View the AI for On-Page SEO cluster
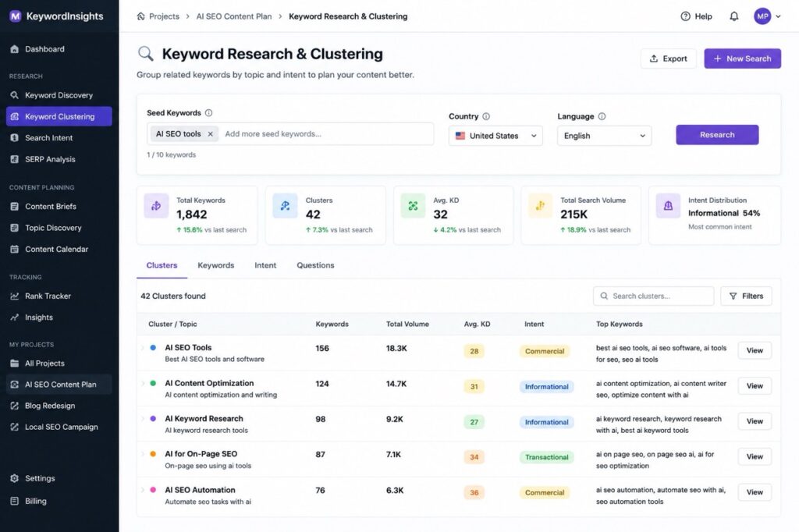This screenshot has height=532, width=799. (755, 456)
